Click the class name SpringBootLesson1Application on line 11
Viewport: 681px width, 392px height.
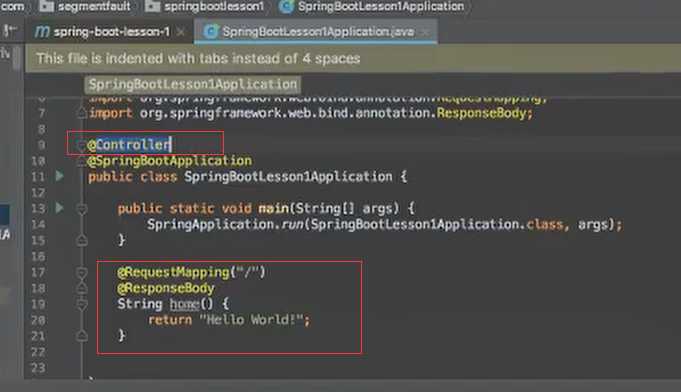tap(288, 177)
